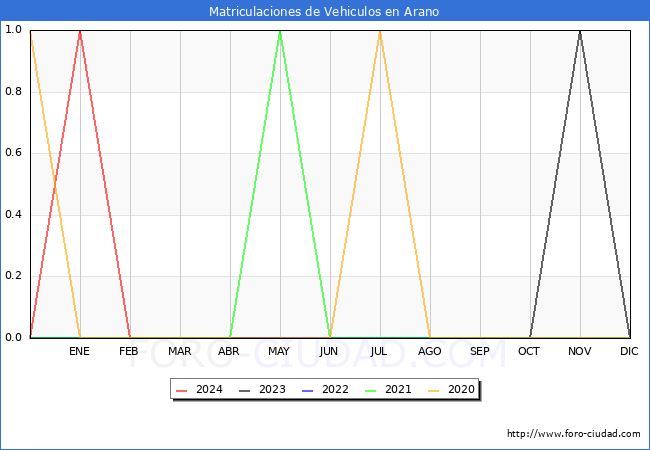Click the ENE month axis label
Viewport: 650px width, 450px height.
pyautogui.click(x=79, y=351)
